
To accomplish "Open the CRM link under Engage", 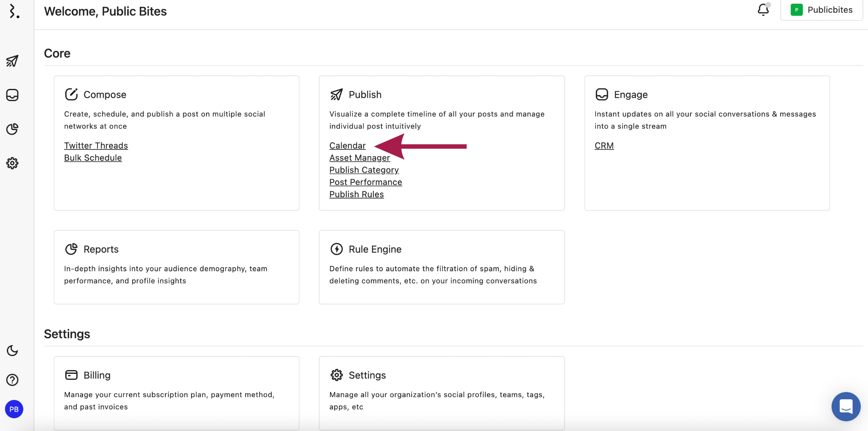I will (x=604, y=146).
